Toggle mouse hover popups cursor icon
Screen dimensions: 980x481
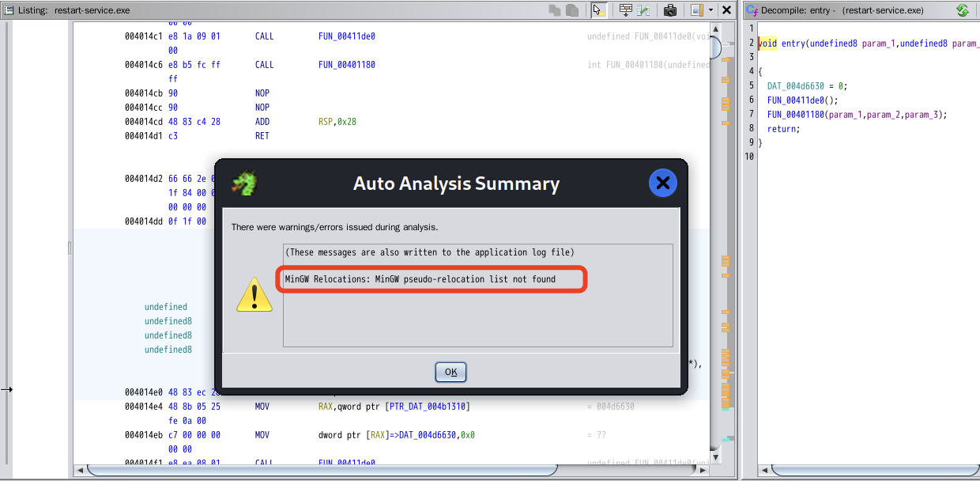(599, 10)
